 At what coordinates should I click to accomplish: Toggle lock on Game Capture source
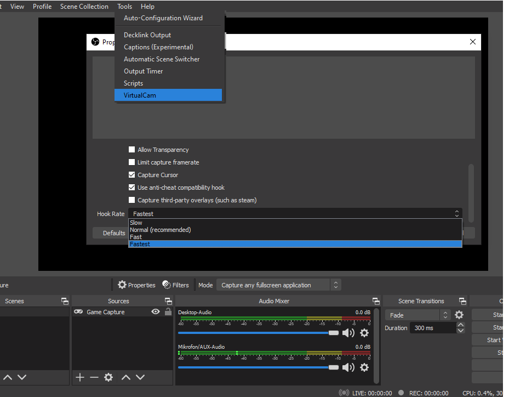point(168,312)
